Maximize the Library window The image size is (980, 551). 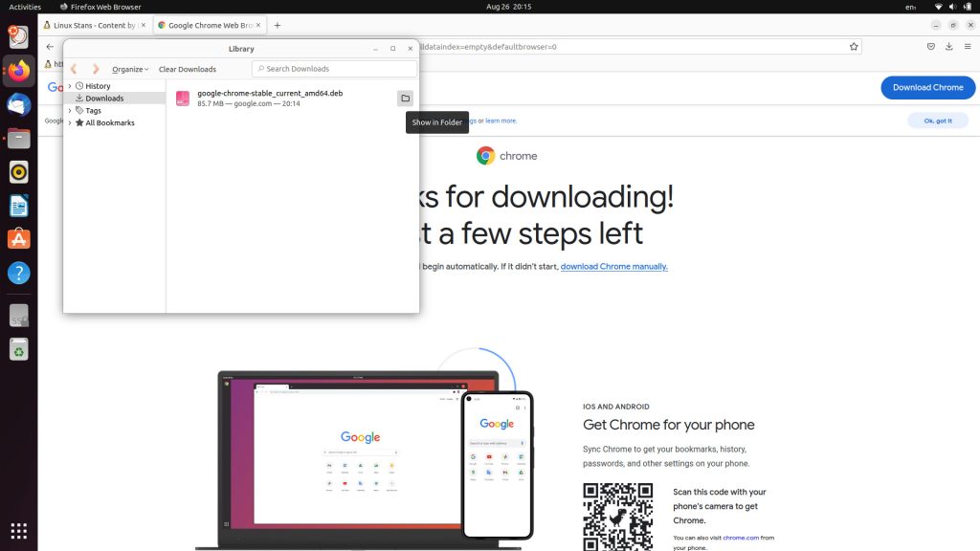(392, 49)
